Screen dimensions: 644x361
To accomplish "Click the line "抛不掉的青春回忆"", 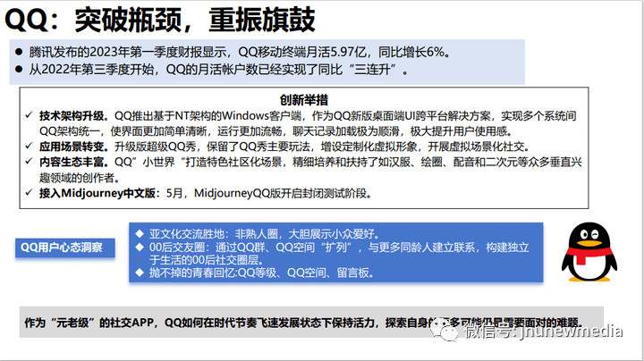I will [261, 273].
